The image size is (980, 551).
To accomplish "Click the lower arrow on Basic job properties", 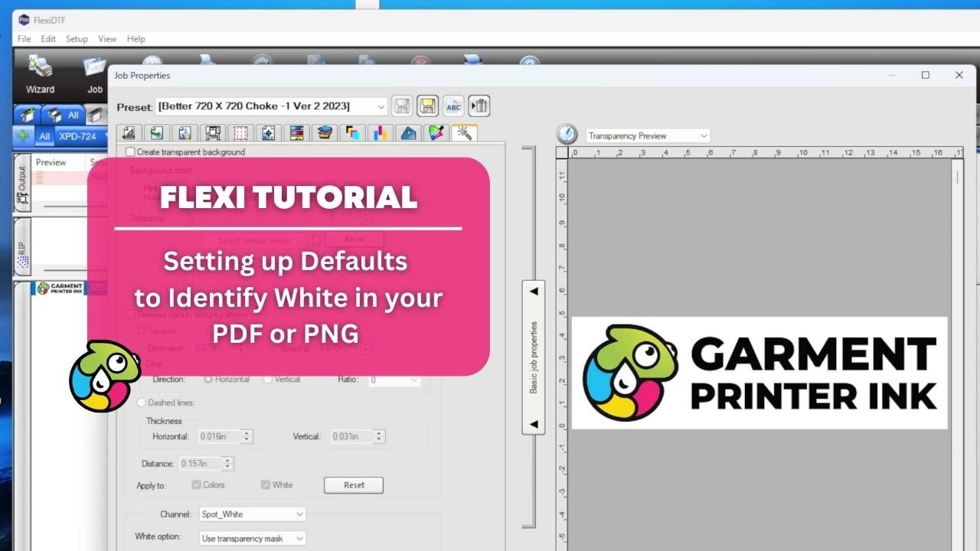I will 534,424.
